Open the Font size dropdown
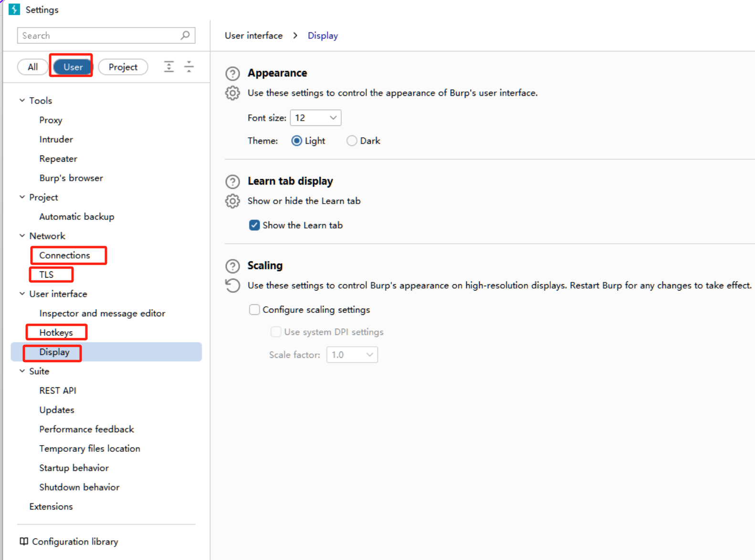755x560 pixels. click(x=315, y=118)
